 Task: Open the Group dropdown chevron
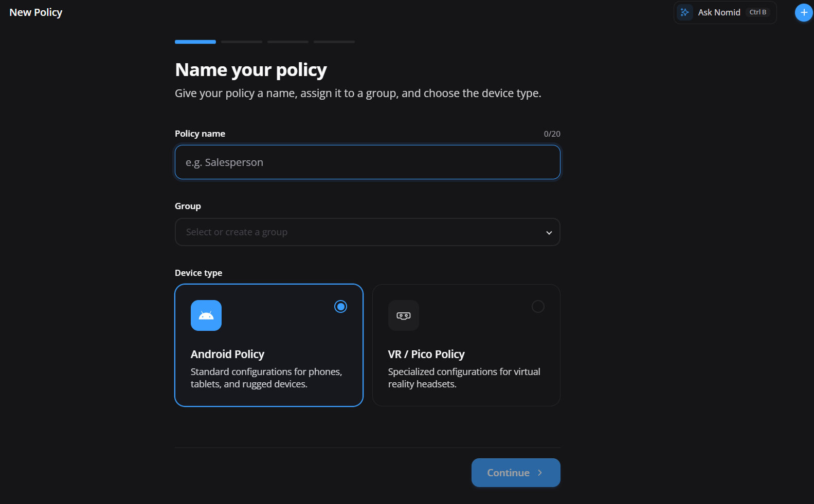point(549,233)
